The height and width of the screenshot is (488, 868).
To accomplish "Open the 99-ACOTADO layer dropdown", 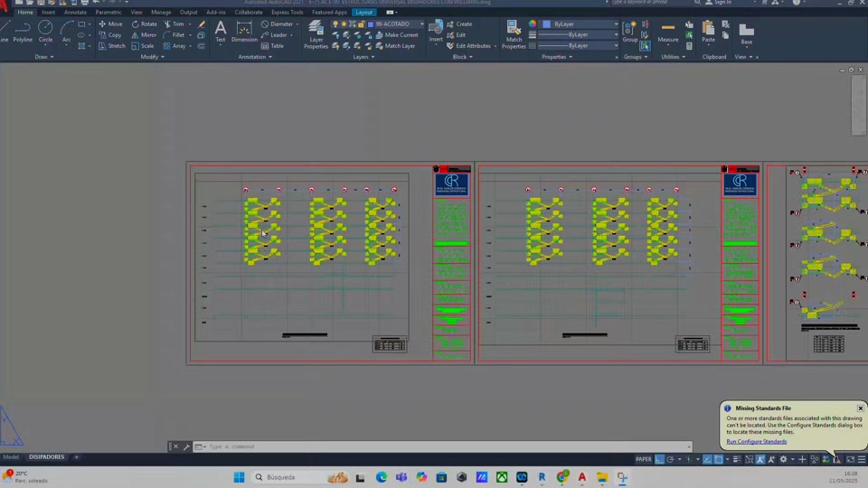I will tap(396, 24).
